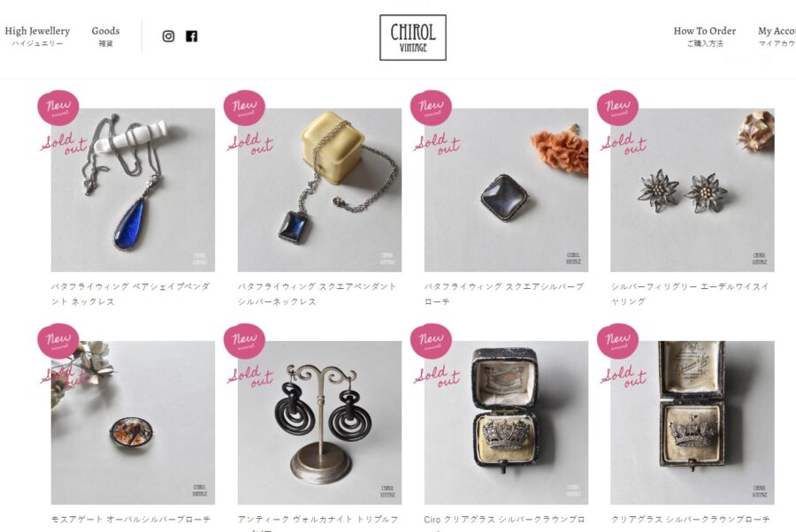Click New arrival badge on pear shape pendant

pos(57,108)
